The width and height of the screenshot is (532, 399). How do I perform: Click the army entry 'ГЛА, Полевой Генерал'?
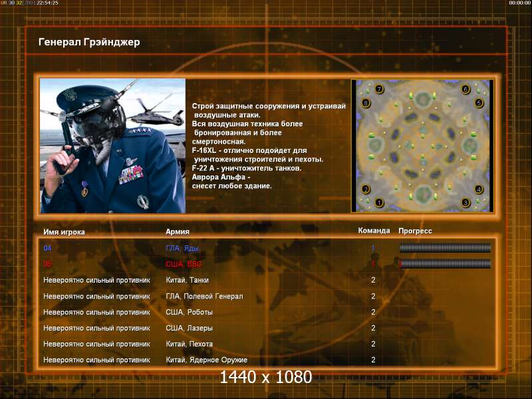204,296
